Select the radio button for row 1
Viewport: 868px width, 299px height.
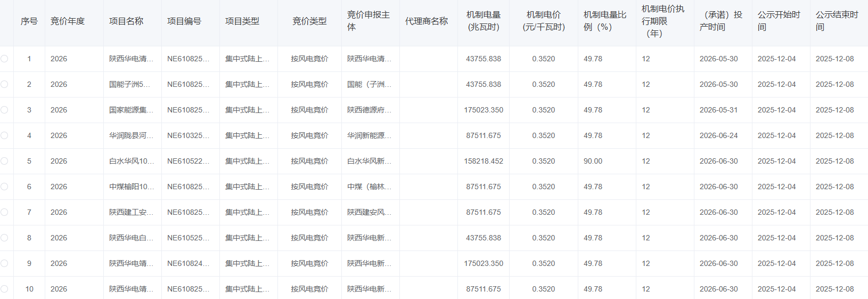[x=4, y=59]
